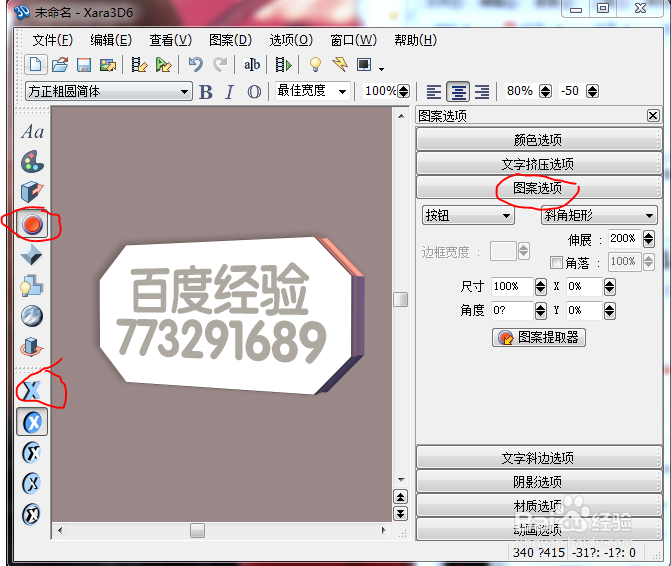Toggle Italic text formatting
The width and height of the screenshot is (671, 566).
pyautogui.click(x=230, y=92)
